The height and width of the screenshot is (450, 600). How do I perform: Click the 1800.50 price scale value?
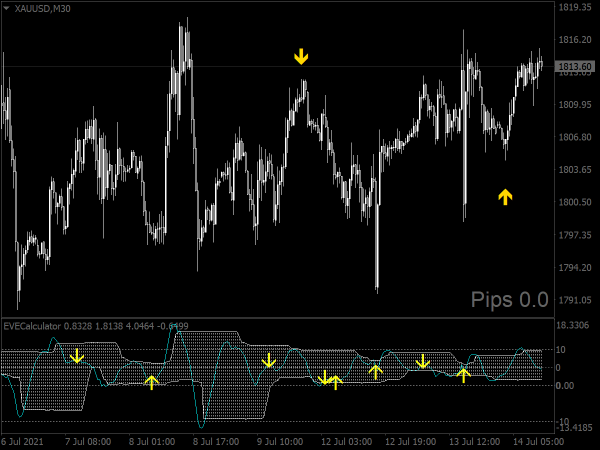point(575,202)
